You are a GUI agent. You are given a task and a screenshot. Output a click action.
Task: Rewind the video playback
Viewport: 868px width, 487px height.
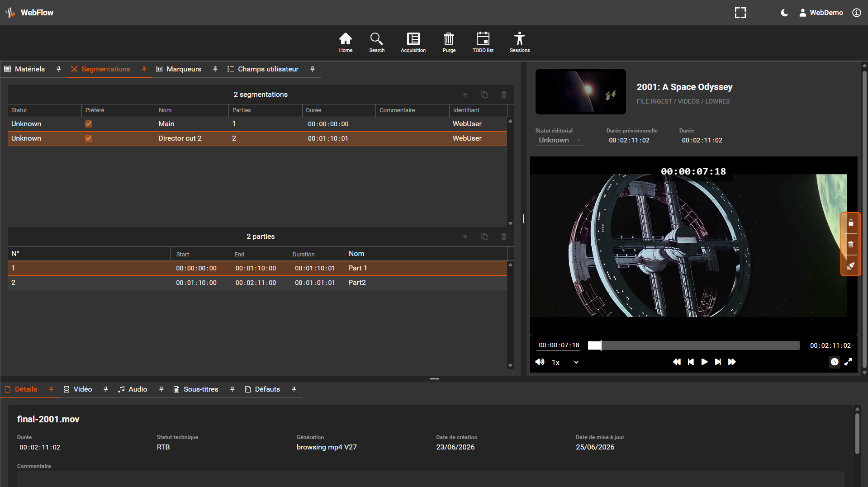pyautogui.click(x=677, y=362)
